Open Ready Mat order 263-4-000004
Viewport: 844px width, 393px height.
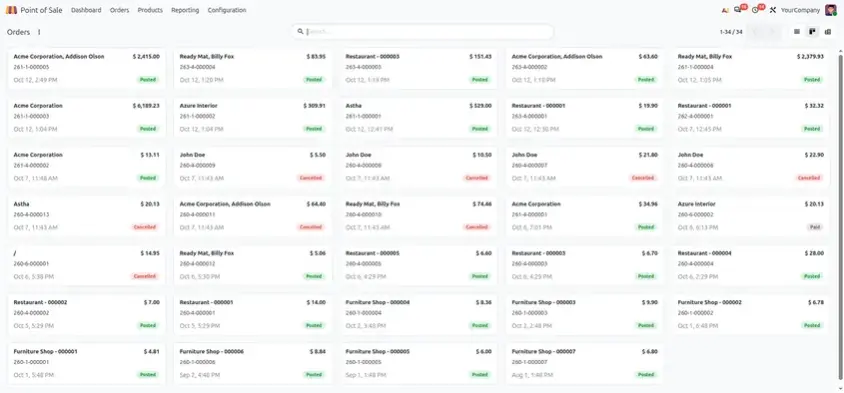pyautogui.click(x=253, y=69)
